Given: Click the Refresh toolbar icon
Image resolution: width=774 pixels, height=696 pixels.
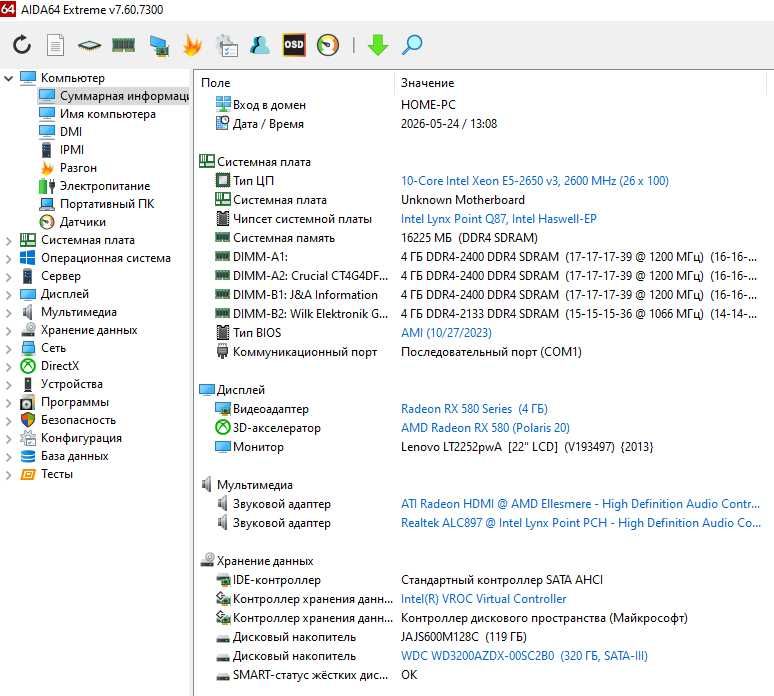Looking at the screenshot, I should click(22, 45).
